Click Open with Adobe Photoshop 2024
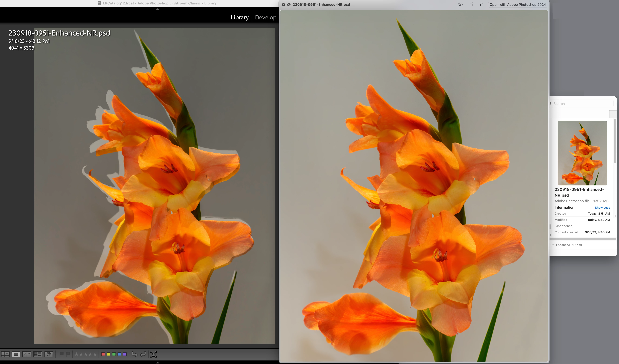The height and width of the screenshot is (364, 619). coord(517,4)
